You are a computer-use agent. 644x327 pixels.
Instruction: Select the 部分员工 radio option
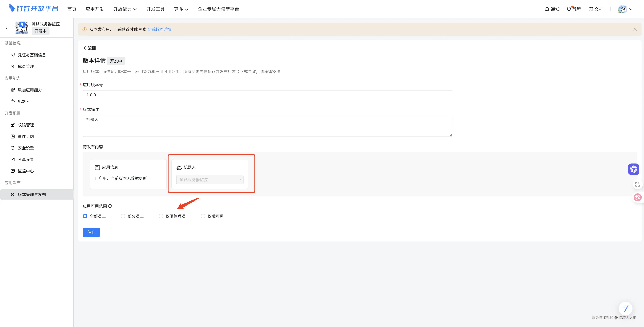pyautogui.click(x=123, y=216)
